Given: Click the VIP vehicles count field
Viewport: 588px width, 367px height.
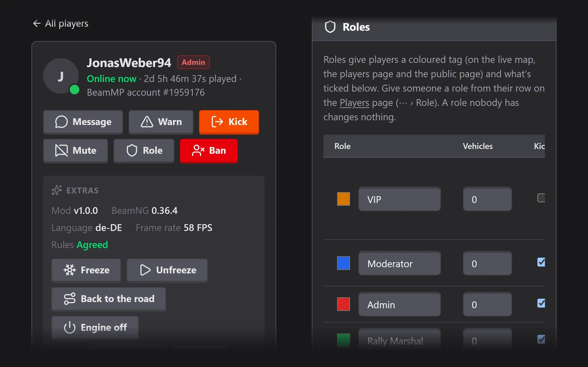Looking at the screenshot, I should click(487, 199).
